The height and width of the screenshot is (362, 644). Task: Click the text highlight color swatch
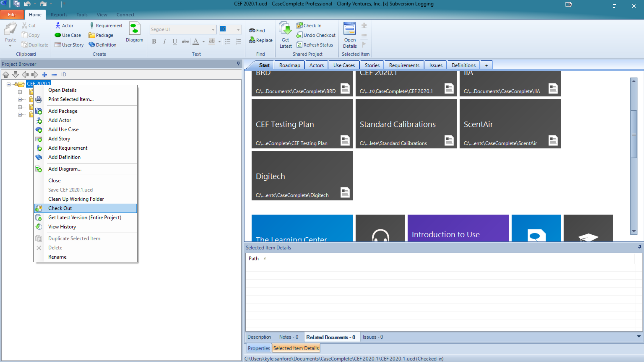212,41
